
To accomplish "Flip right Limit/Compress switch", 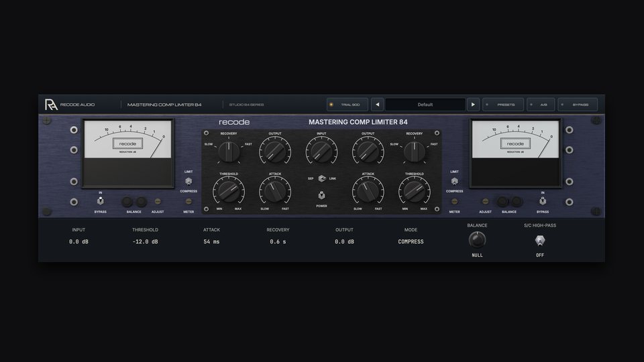I will (x=454, y=181).
